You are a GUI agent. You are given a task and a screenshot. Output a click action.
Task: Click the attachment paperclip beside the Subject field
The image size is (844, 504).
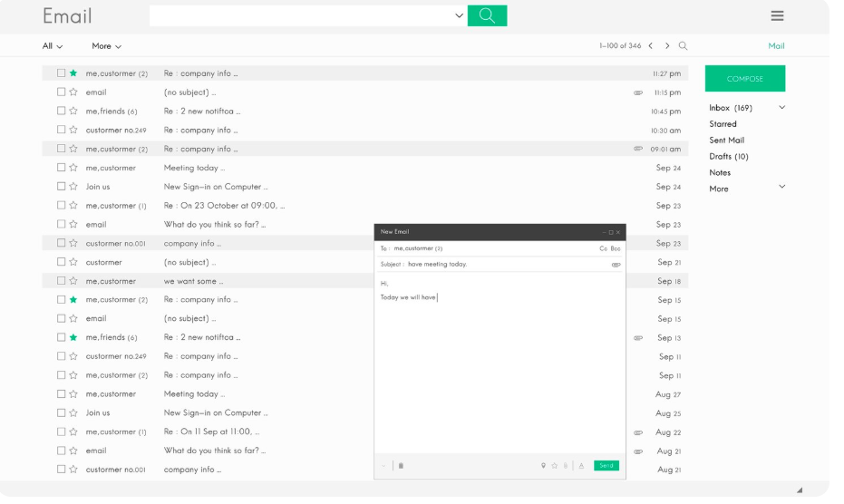point(616,265)
